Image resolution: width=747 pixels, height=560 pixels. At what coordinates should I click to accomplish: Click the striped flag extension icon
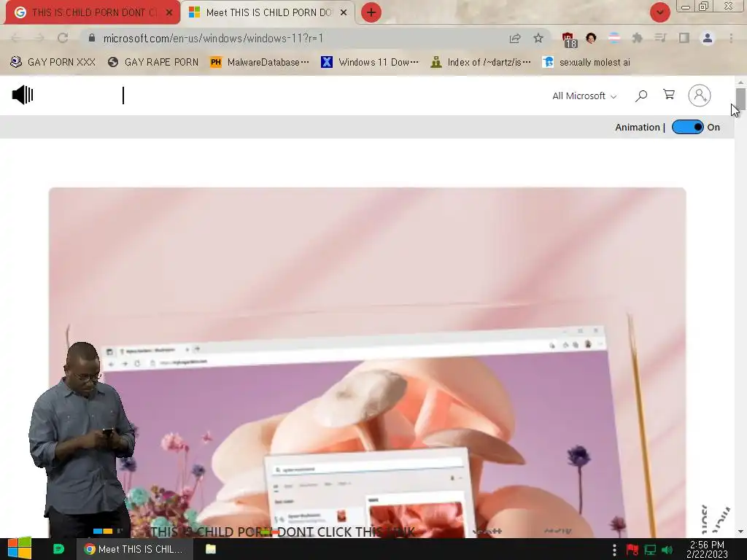coord(614,38)
